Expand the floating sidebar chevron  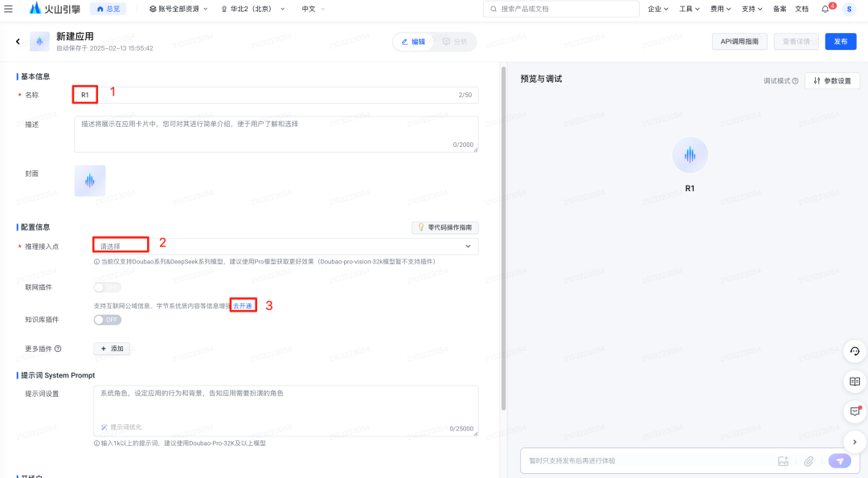tap(854, 442)
